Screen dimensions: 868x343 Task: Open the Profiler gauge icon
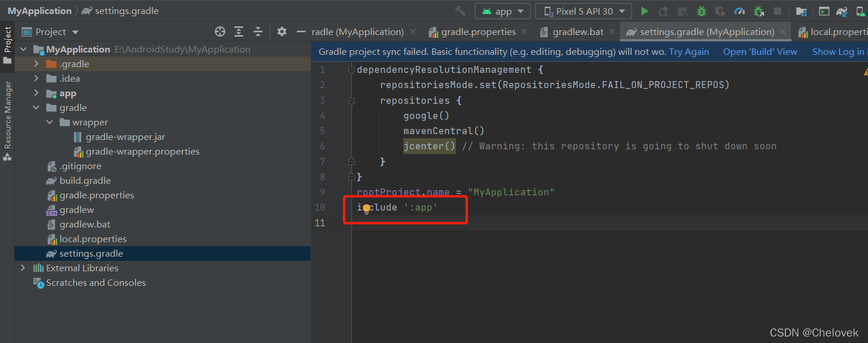[740, 11]
